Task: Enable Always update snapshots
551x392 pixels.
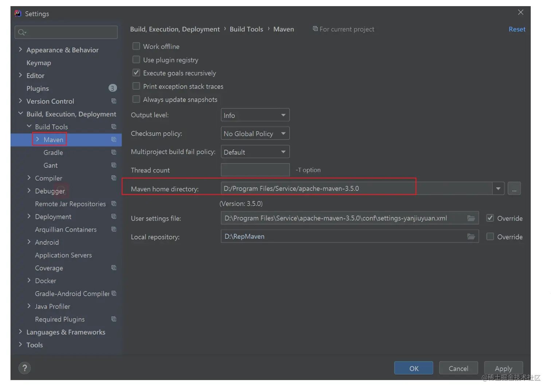Action: (x=136, y=99)
